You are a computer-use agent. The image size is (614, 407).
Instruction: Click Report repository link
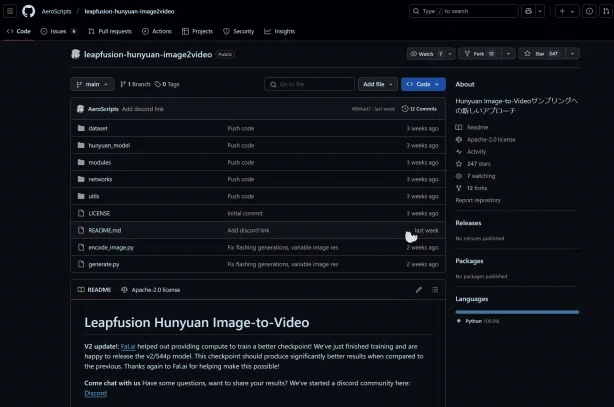pyautogui.click(x=478, y=200)
